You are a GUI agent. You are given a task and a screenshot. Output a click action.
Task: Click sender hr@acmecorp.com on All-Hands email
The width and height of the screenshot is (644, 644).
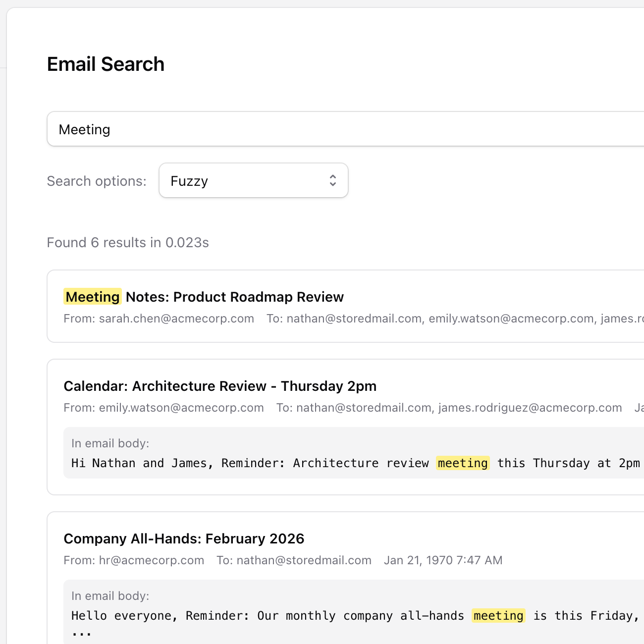click(151, 560)
